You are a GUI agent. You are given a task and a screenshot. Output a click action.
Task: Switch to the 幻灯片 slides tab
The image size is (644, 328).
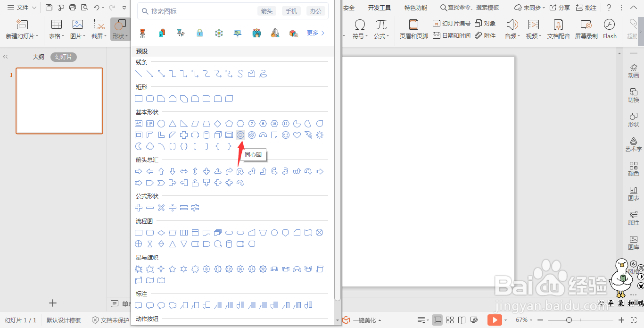[x=64, y=57]
